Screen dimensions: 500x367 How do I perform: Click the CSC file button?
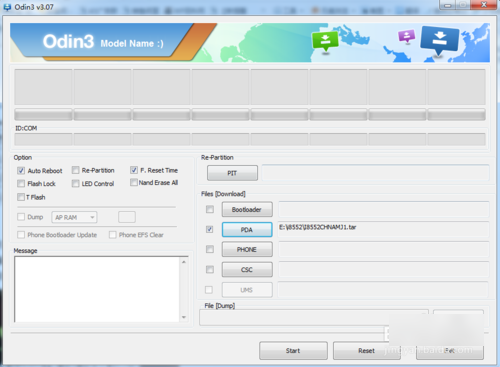[x=247, y=269]
